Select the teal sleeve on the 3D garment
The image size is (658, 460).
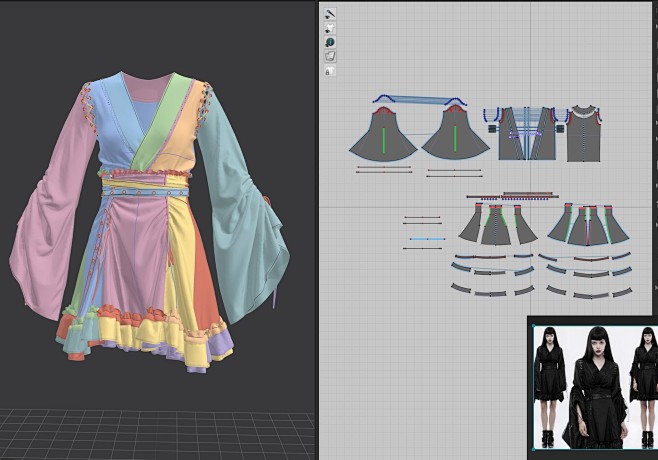click(243, 210)
